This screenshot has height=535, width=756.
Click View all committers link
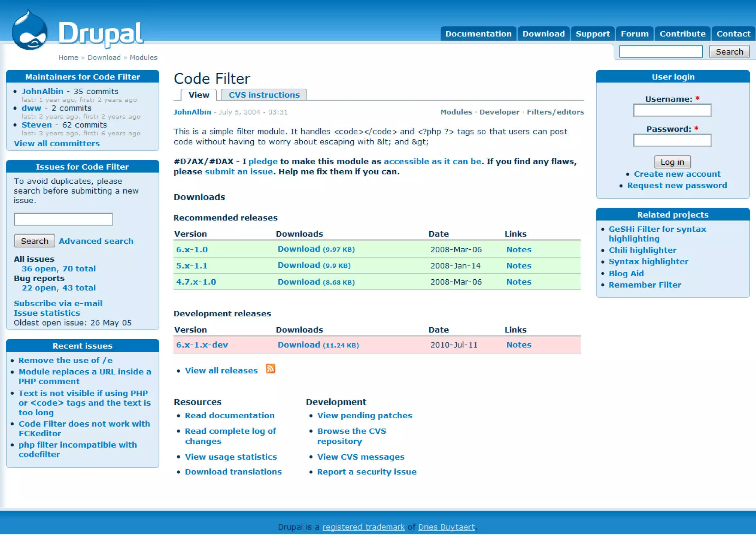point(57,143)
